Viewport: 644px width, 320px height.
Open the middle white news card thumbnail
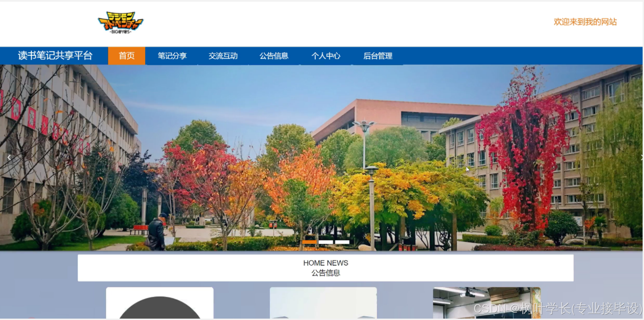coord(323,303)
